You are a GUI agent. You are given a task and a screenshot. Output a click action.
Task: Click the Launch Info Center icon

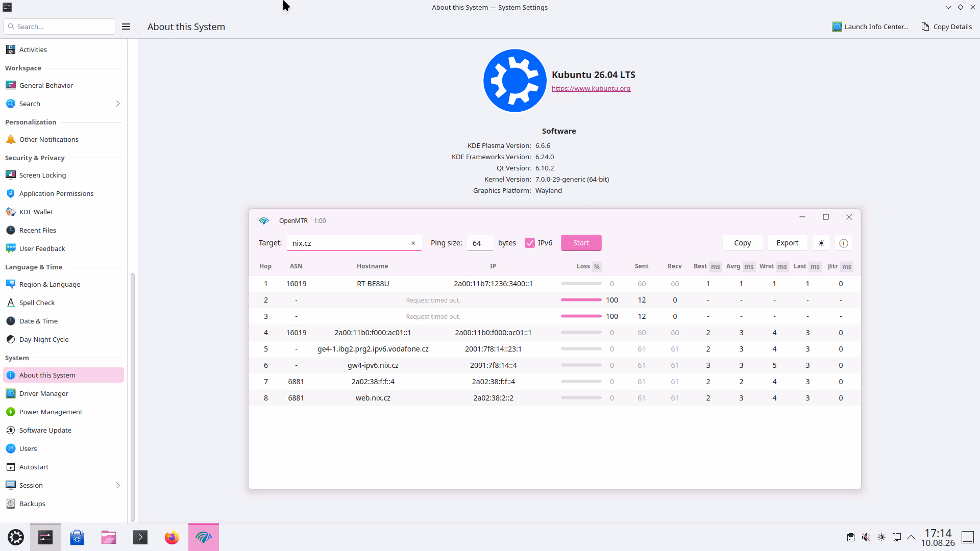pyautogui.click(x=837, y=27)
